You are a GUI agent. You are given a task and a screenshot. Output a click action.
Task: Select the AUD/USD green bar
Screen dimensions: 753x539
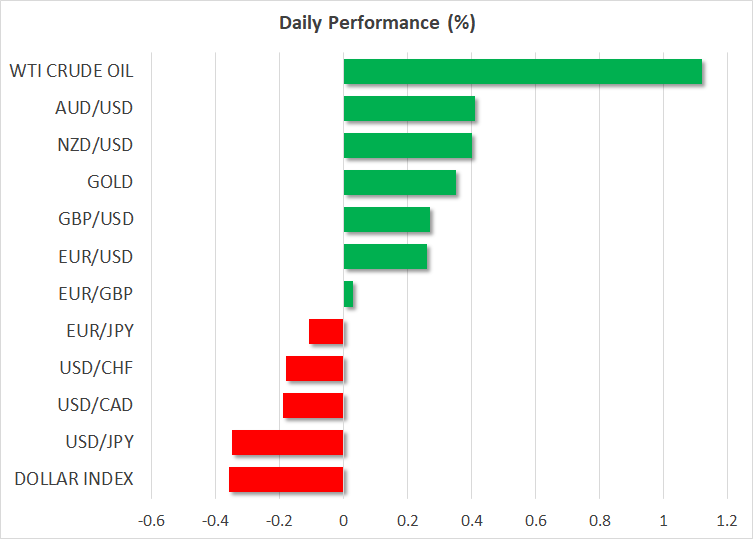(x=409, y=108)
